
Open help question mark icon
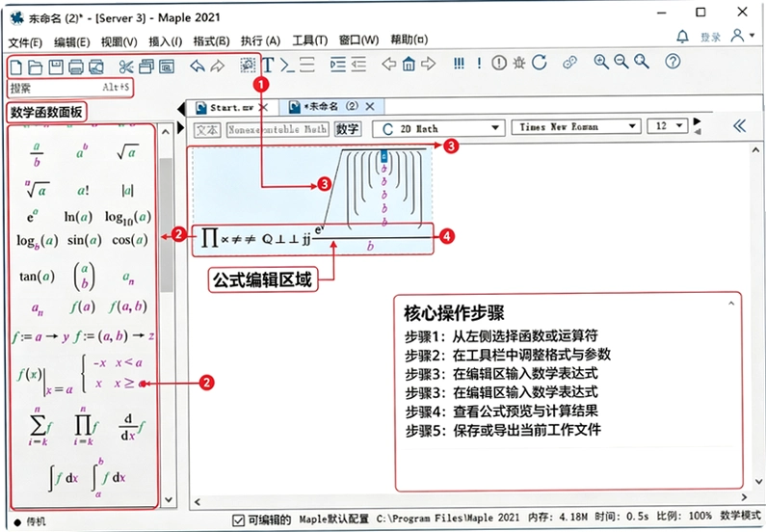click(x=673, y=61)
